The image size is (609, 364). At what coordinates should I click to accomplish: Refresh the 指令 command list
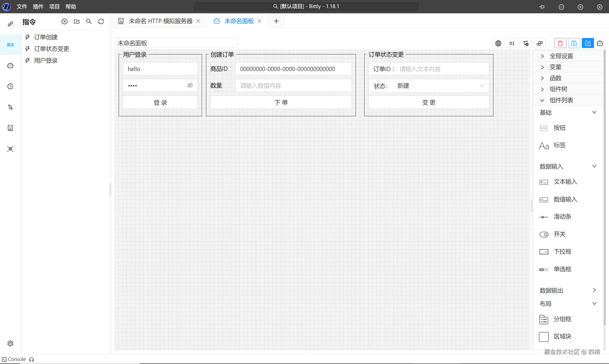(101, 22)
